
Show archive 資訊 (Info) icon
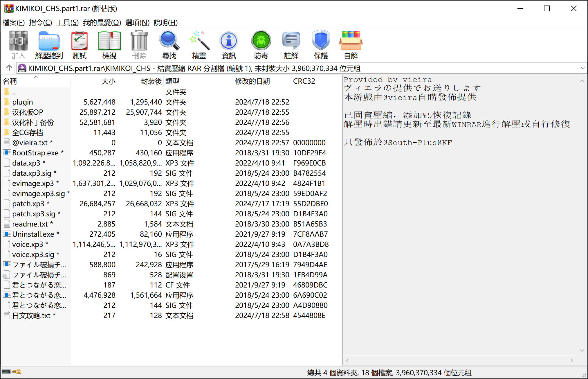(x=229, y=45)
